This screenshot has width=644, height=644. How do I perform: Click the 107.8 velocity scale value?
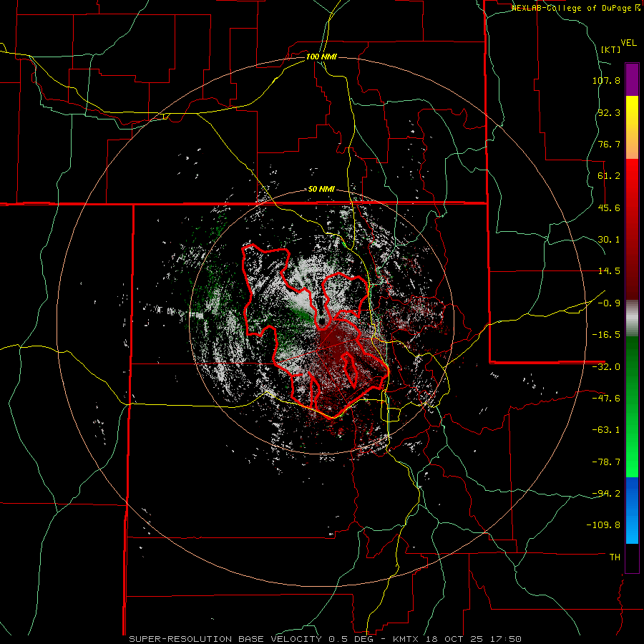pyautogui.click(x=606, y=80)
